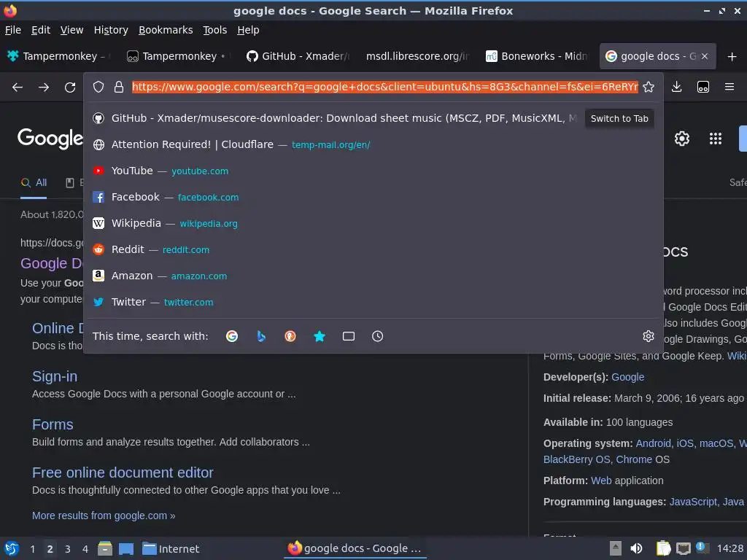Click the taskbar show desktop icon

(125, 548)
